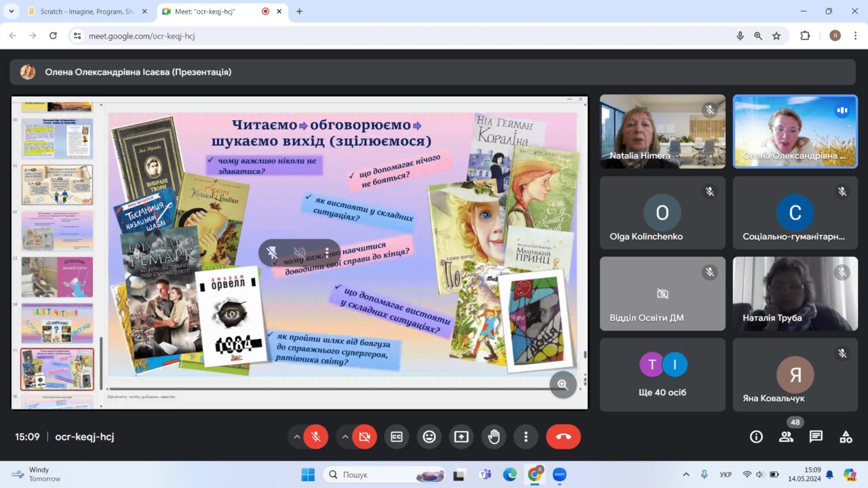Click the presenter name banner avatar
This screenshot has width=868, height=488.
tap(28, 72)
